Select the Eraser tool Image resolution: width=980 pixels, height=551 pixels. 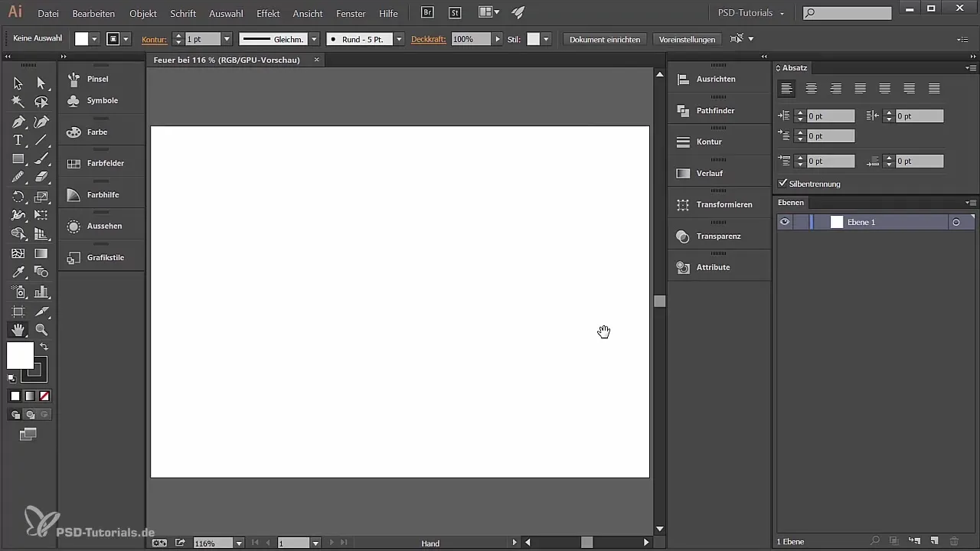41,178
